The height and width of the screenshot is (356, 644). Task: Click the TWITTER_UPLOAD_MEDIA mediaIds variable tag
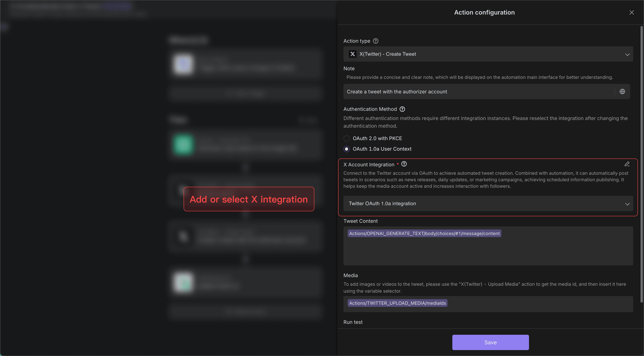[x=398, y=303]
